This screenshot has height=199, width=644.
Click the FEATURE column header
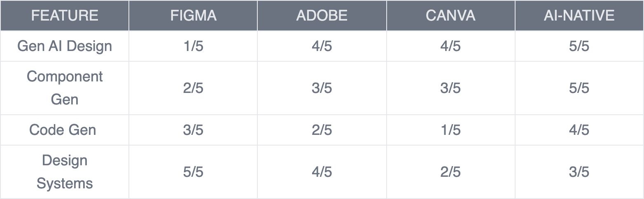coord(65,16)
